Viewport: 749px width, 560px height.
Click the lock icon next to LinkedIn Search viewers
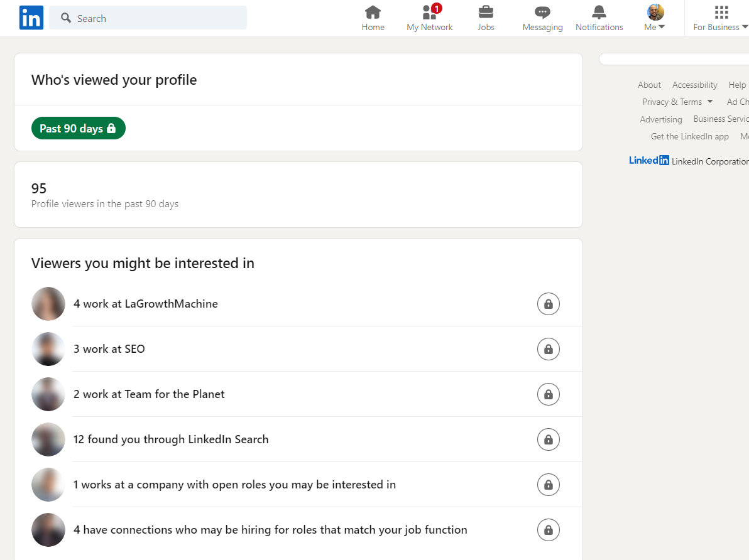point(548,439)
